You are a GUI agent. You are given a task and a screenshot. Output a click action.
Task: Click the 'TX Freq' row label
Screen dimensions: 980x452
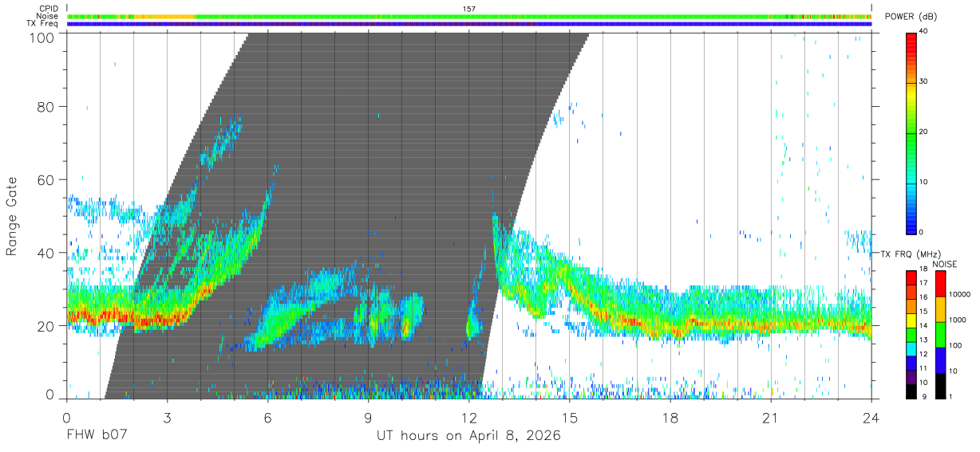pos(43,23)
